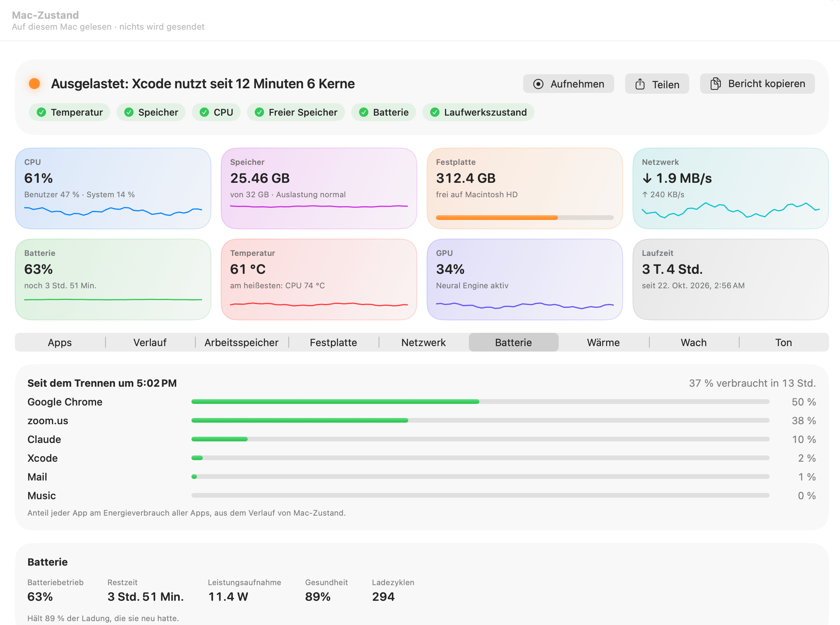Select the Music row
Screen dimensions: 840x625
point(422,496)
